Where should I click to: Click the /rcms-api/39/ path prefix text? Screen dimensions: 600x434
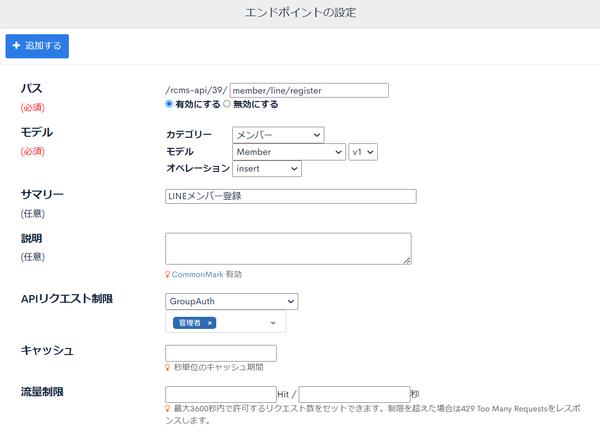(197, 90)
